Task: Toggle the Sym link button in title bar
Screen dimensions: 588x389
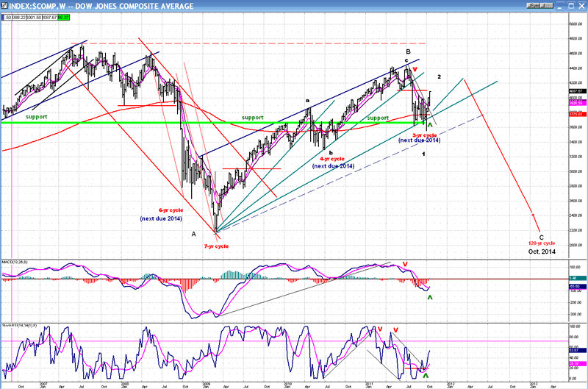Action: (534, 6)
